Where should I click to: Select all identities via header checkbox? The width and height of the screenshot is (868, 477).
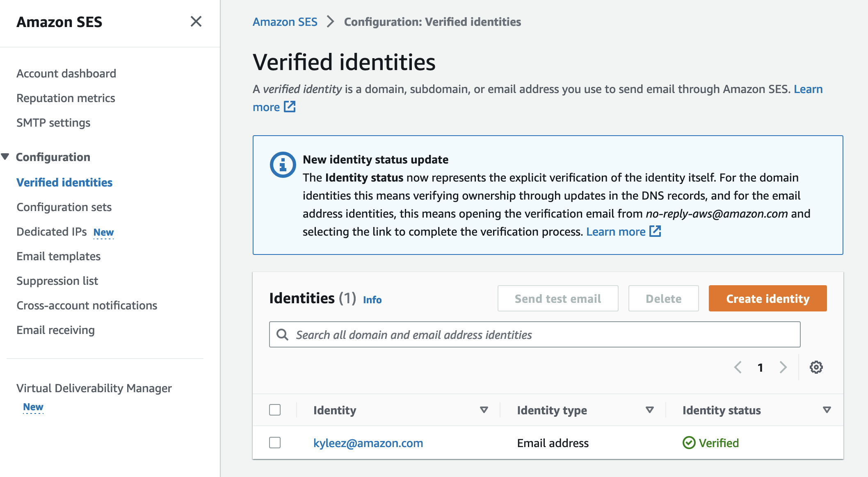(275, 410)
